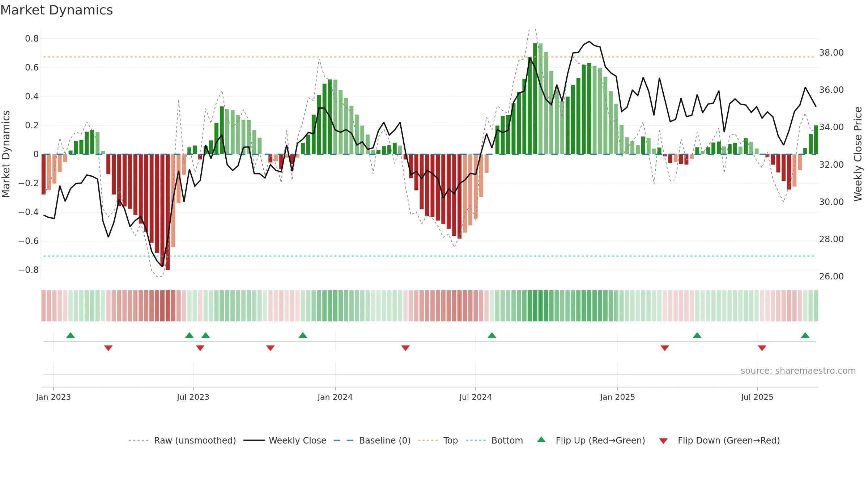Click the first green Flip Up marker near Jan 2023
868x488 pixels.
click(x=71, y=335)
